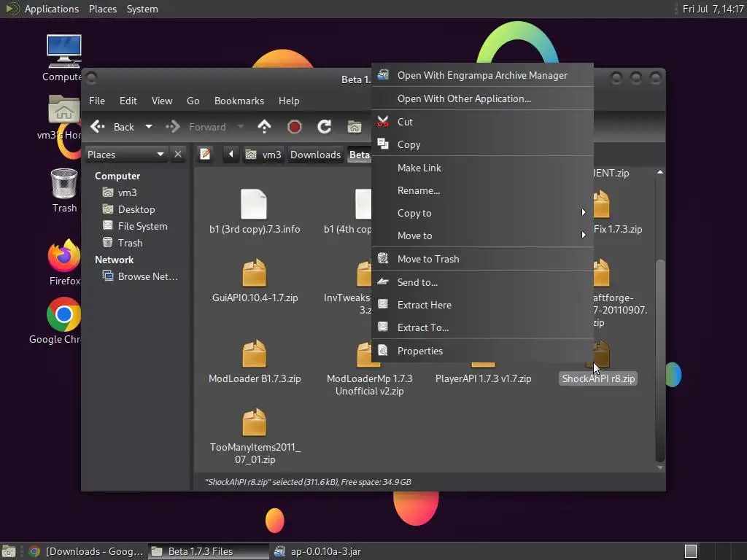
Task: Choose Send to option
Action: pos(482,282)
